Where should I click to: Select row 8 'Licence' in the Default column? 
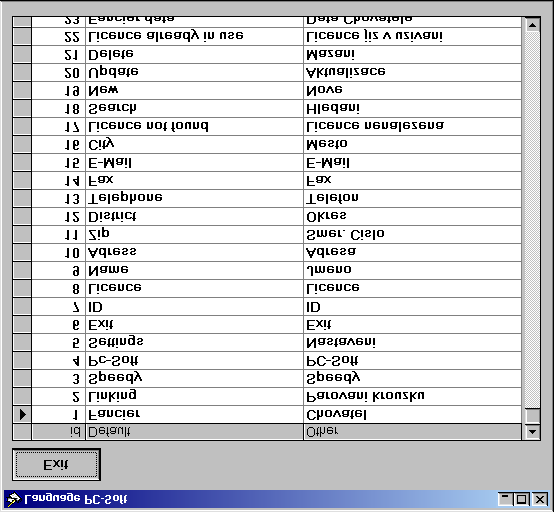[194, 288]
